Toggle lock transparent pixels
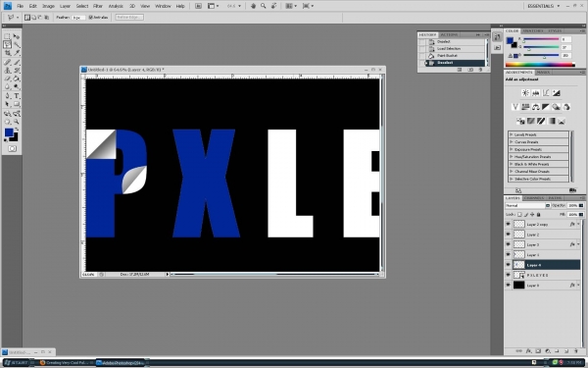The image size is (588, 368). [x=519, y=214]
